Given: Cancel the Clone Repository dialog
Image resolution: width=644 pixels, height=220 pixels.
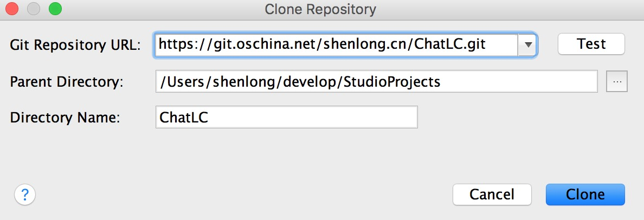Looking at the screenshot, I should pos(492,195).
